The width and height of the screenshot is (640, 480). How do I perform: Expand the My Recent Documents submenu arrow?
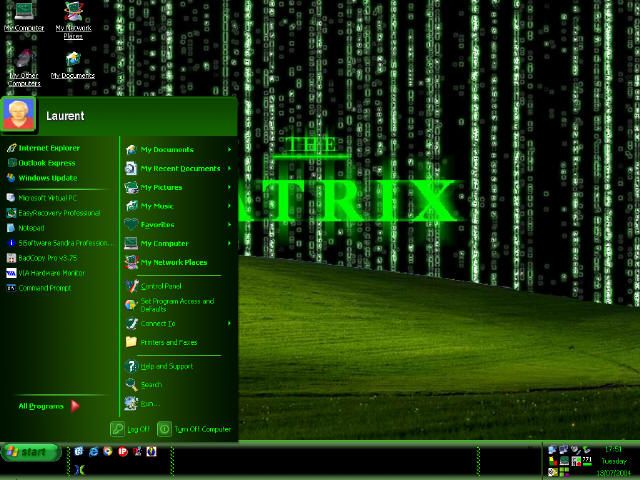tap(229, 168)
